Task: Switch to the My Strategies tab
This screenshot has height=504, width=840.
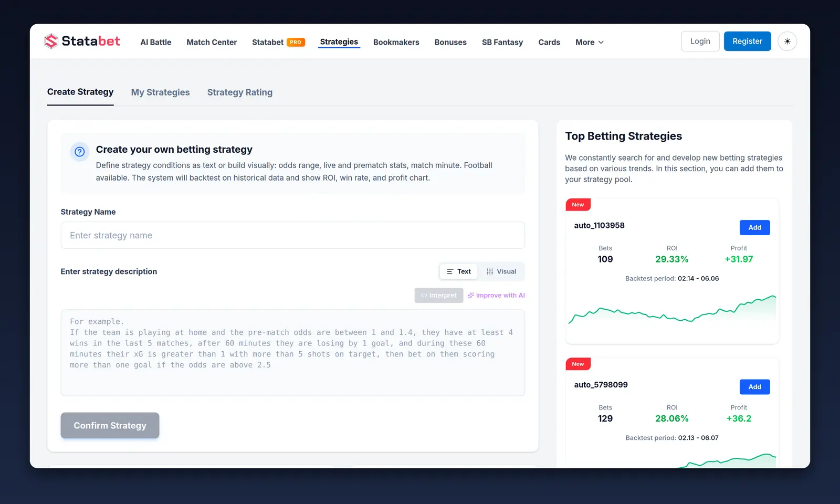Action: pyautogui.click(x=161, y=92)
